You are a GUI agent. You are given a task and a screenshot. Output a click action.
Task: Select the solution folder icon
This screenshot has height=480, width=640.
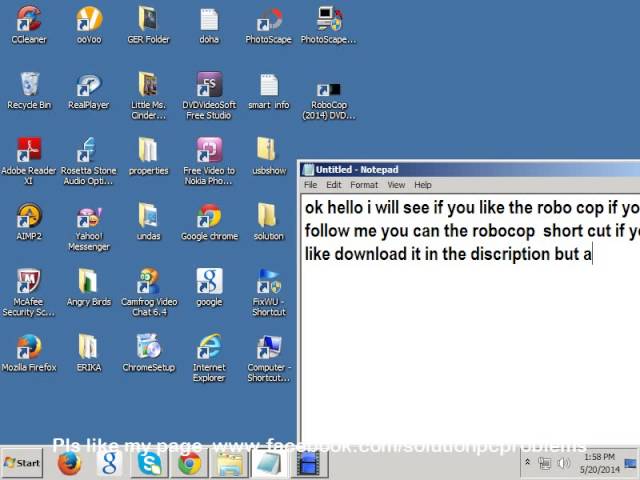tap(268, 222)
